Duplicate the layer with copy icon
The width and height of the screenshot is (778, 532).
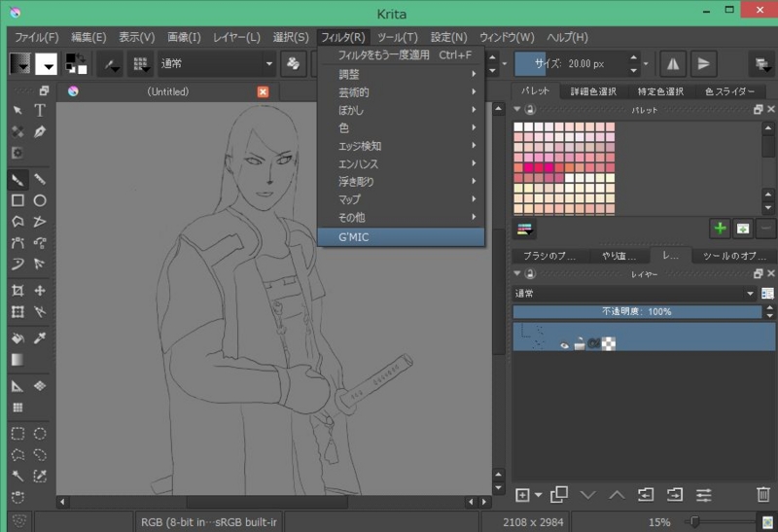(559, 495)
